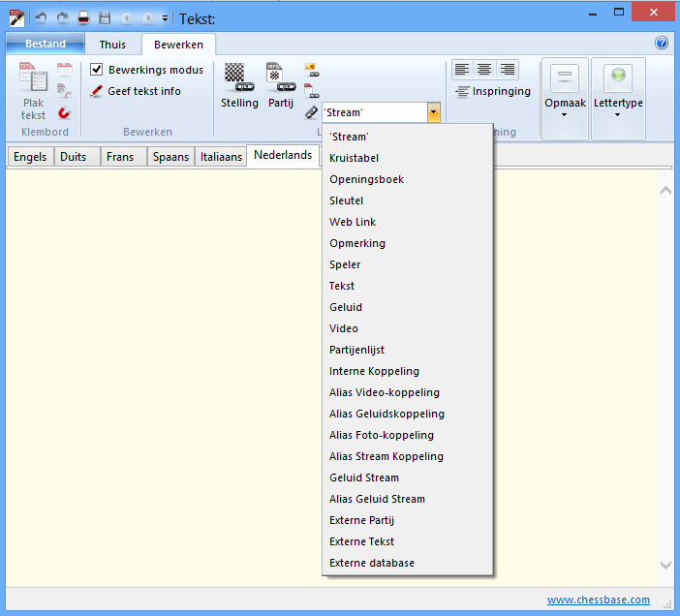Choose 'Stream' from the dropdown list
680x616 pixels.
pos(408,137)
